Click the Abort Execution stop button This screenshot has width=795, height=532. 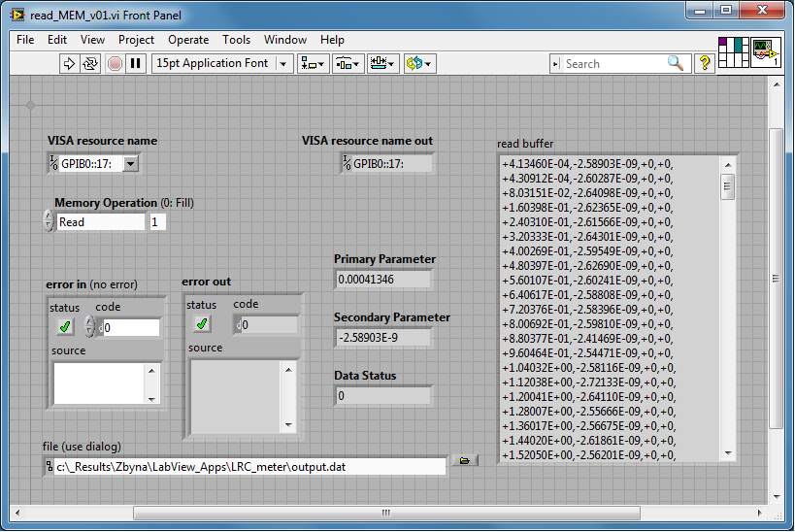[116, 64]
